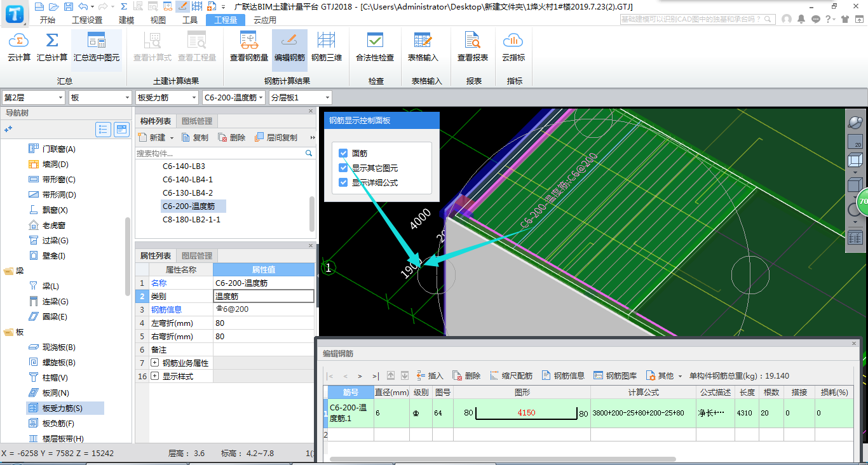Viewport: 868px width, 465px height.
Task: Save project with floppy disk icon
Action: pos(67,6)
